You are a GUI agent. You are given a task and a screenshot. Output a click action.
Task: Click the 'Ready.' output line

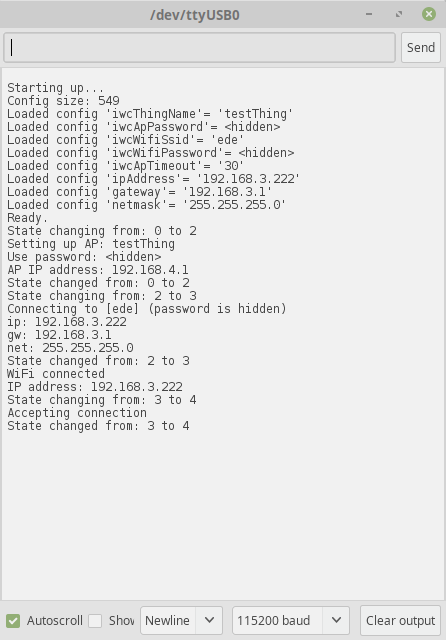tap(28, 218)
